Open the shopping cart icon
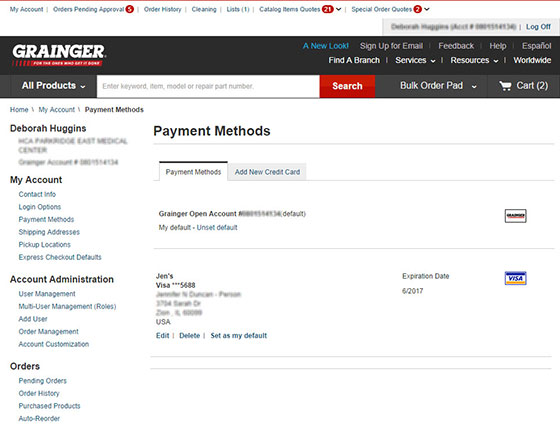560x429 pixels. tap(505, 86)
